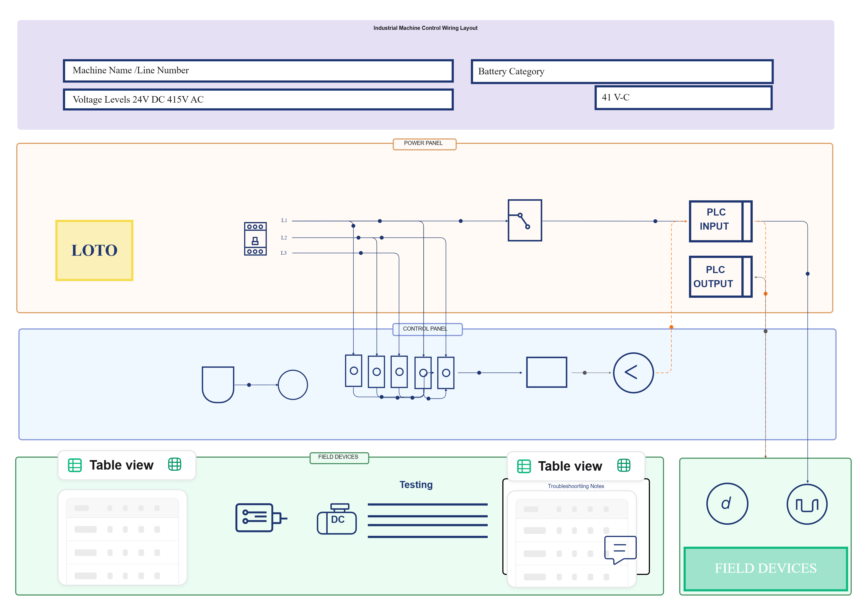Open the left Table view thumbnail

click(123, 537)
